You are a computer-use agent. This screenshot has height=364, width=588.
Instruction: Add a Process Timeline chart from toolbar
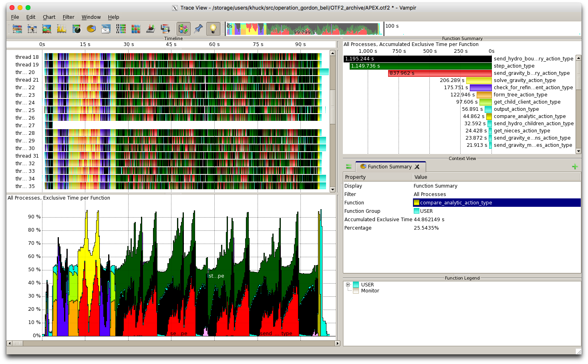click(32, 29)
